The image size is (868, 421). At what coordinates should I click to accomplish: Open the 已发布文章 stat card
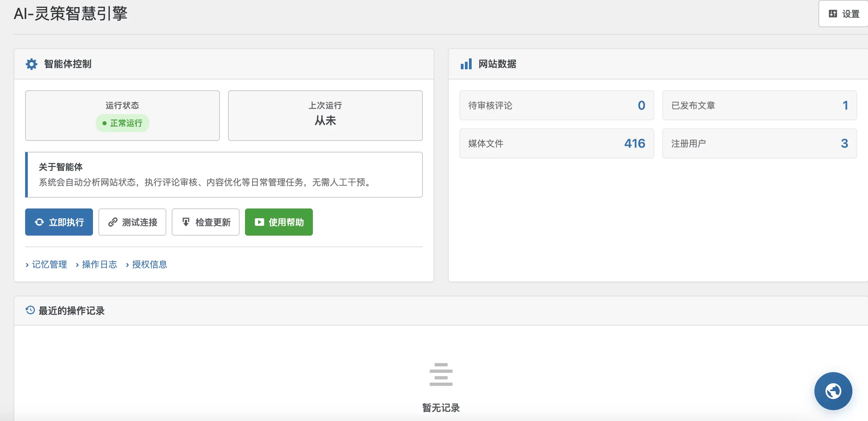pyautogui.click(x=759, y=105)
